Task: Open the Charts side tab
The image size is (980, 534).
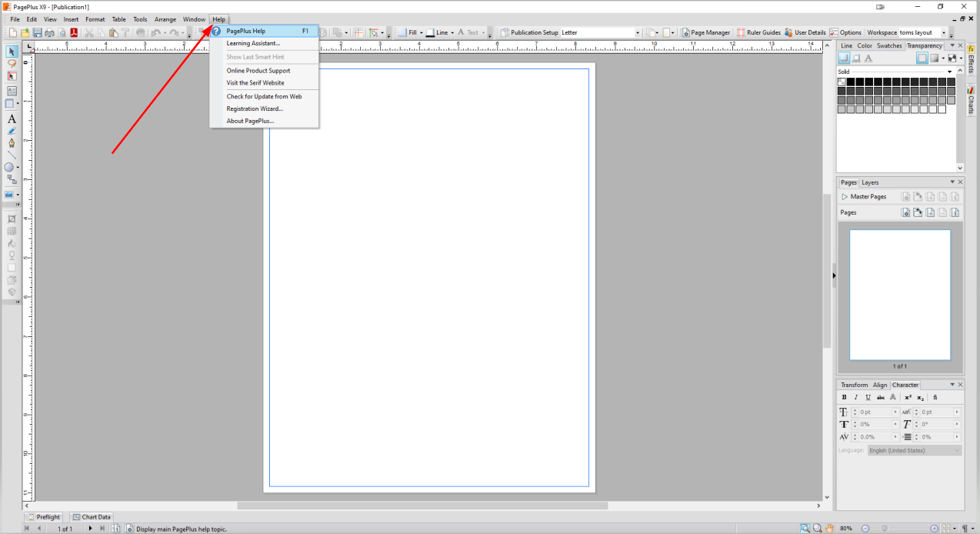Action: [x=971, y=101]
